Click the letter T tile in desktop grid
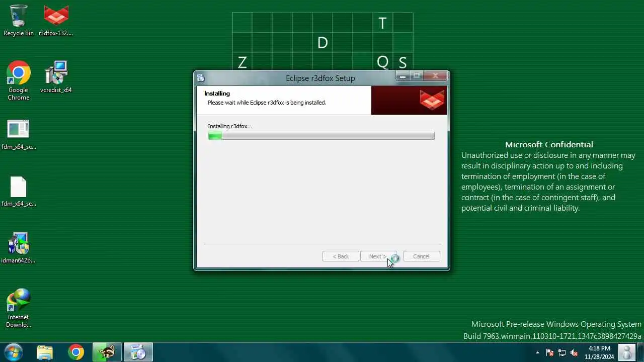The width and height of the screenshot is (644, 362). click(x=382, y=23)
